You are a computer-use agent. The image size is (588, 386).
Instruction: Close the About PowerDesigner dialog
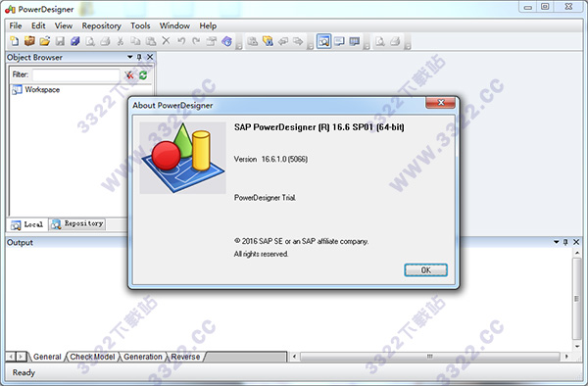441,102
